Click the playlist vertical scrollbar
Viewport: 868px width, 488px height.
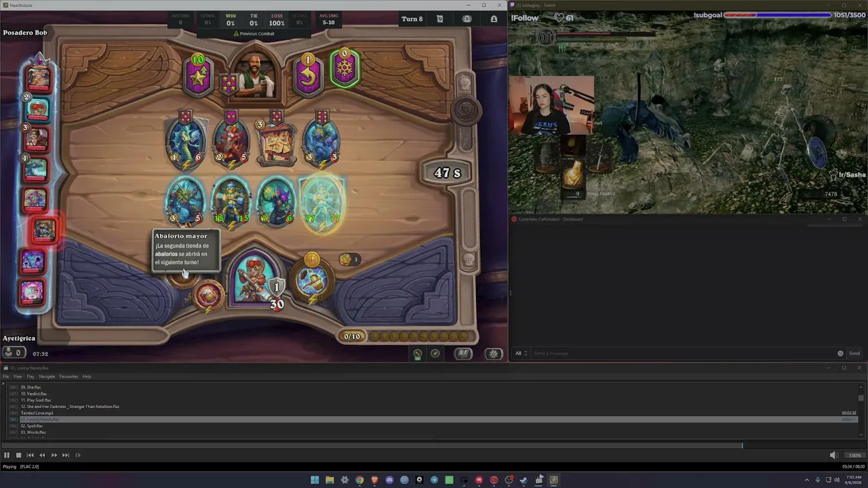[861, 410]
